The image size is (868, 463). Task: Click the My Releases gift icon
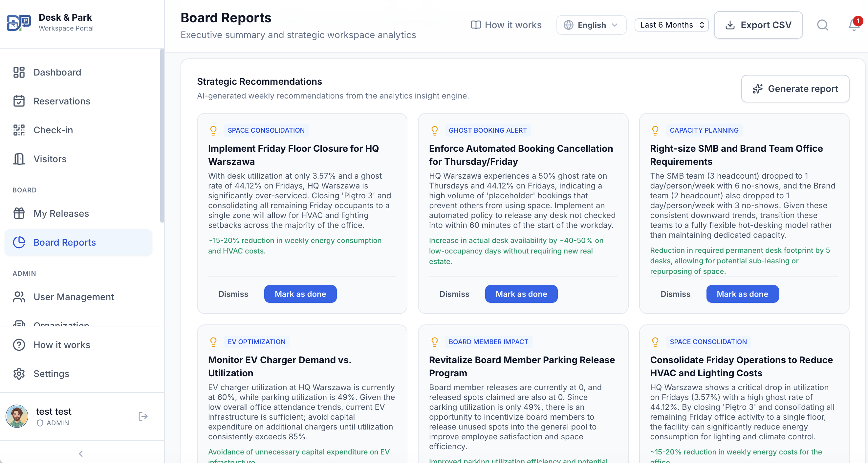click(19, 214)
